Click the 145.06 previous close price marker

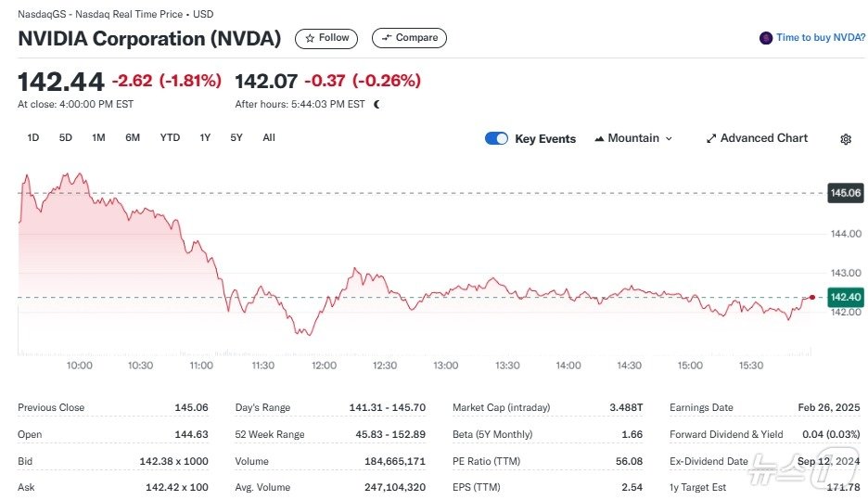click(x=846, y=193)
